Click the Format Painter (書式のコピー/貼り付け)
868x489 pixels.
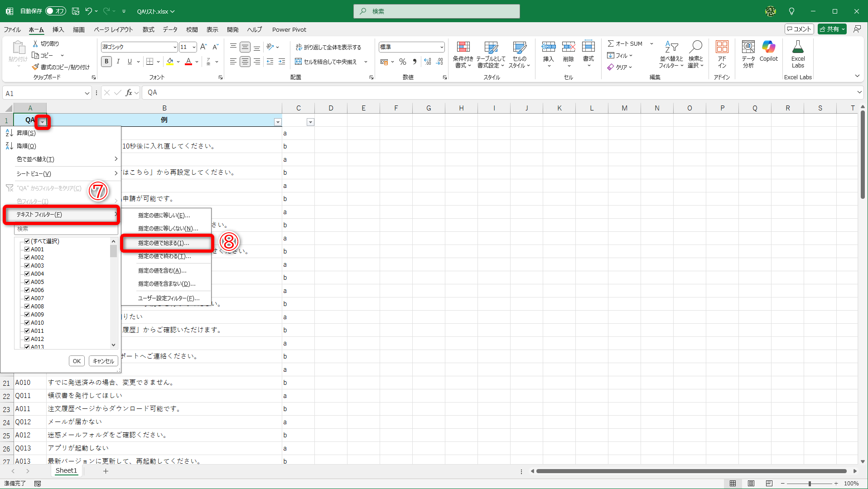[x=61, y=67]
